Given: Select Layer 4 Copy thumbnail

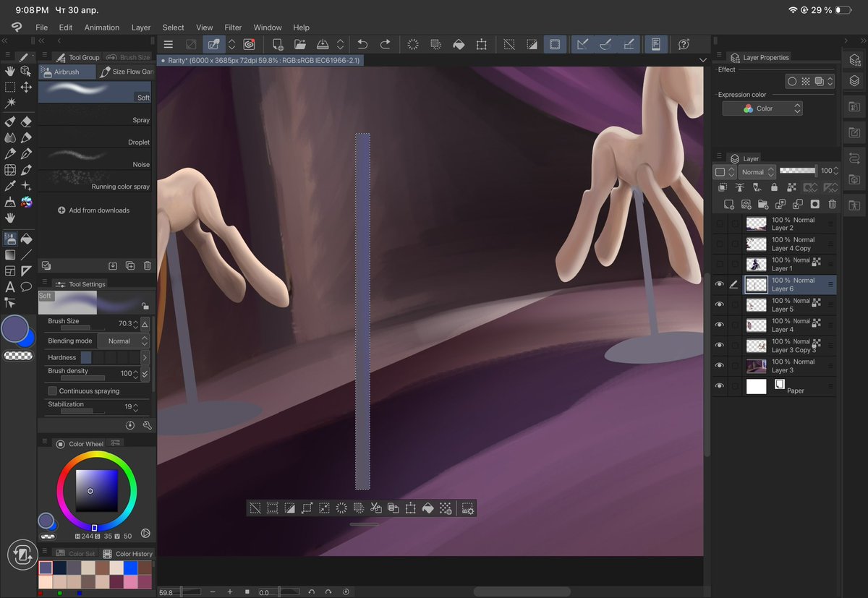Looking at the screenshot, I should pos(756,244).
